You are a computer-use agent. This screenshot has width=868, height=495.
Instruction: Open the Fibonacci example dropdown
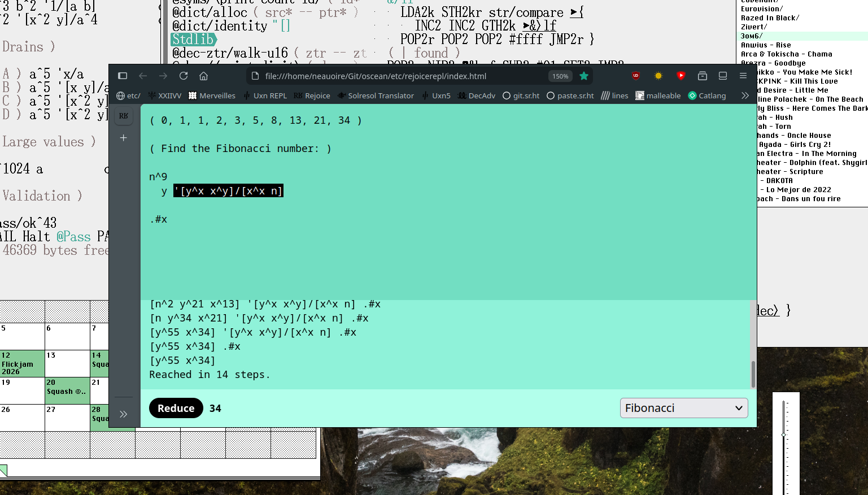pyautogui.click(x=683, y=408)
